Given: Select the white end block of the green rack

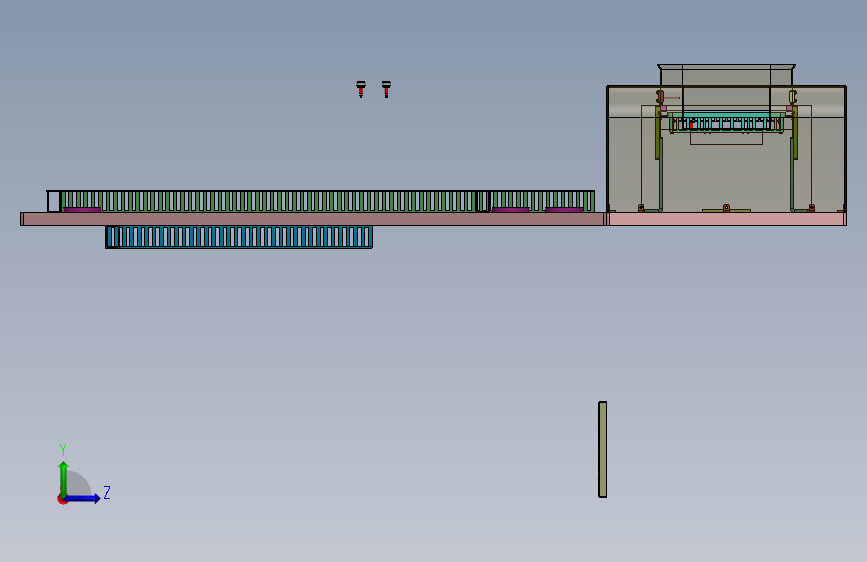Looking at the screenshot, I should pos(54,201).
